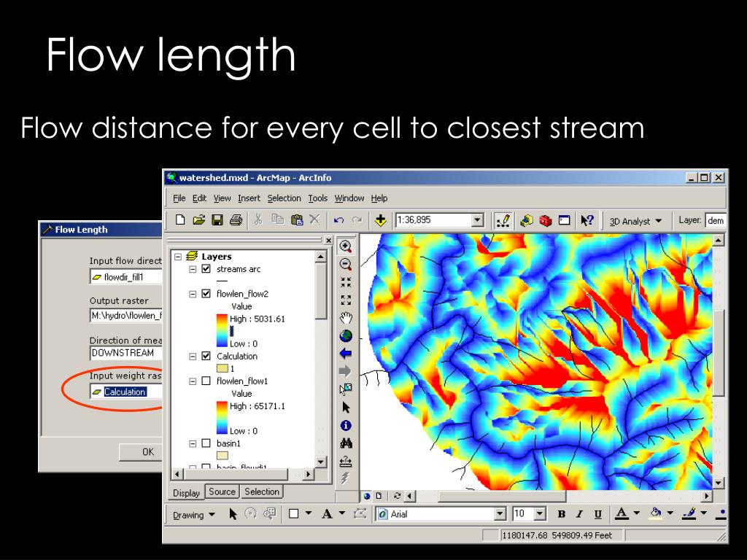Screen dimensions: 747x560
Task: Open the Selection menu
Action: point(284,198)
